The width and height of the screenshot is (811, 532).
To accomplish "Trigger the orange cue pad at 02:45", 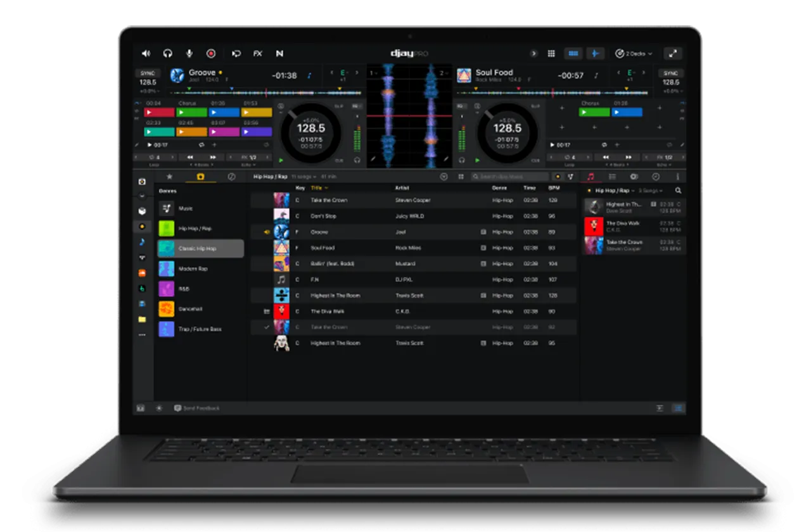I will click(x=192, y=132).
